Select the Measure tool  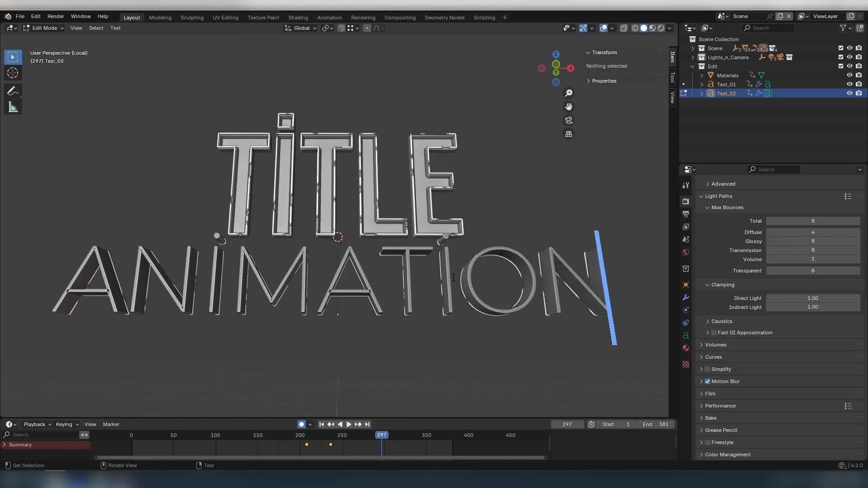(13, 108)
